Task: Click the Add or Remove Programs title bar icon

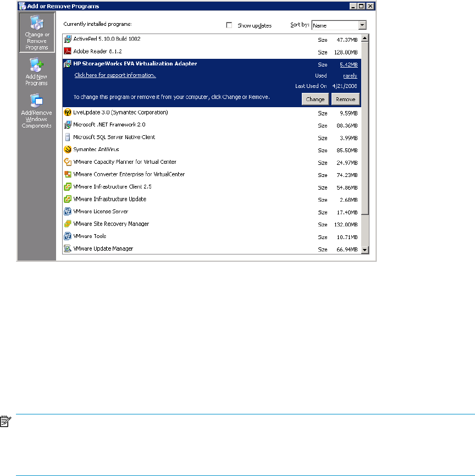Action: 22,6
